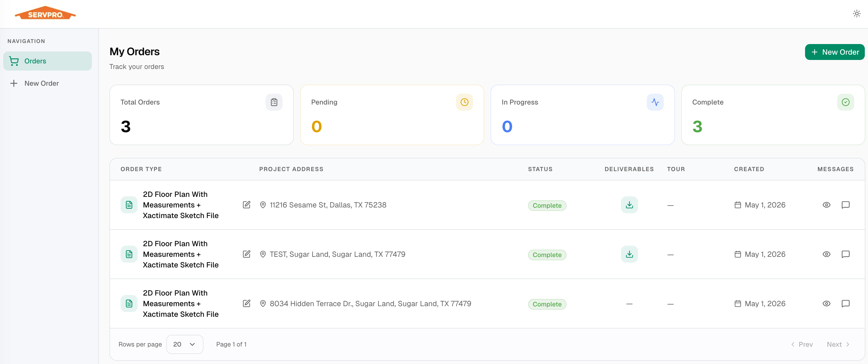
Task: Click calendar icon in 11216 Sesame St row
Action: pyautogui.click(x=738, y=205)
